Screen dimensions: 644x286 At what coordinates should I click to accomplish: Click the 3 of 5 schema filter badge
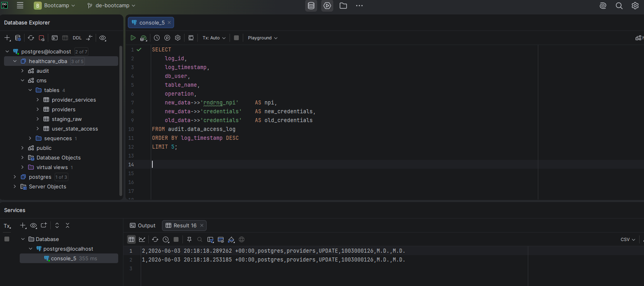click(77, 61)
